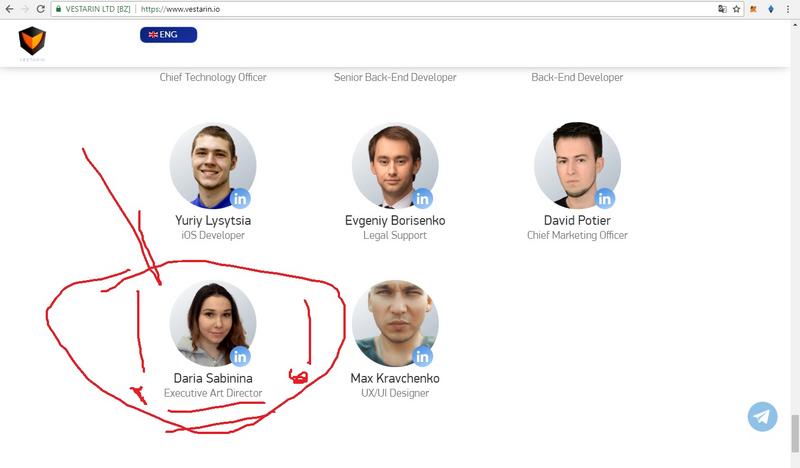Open Yuriy Lysytsia's LinkedIn profile
This screenshot has height=468, width=800.
240,199
